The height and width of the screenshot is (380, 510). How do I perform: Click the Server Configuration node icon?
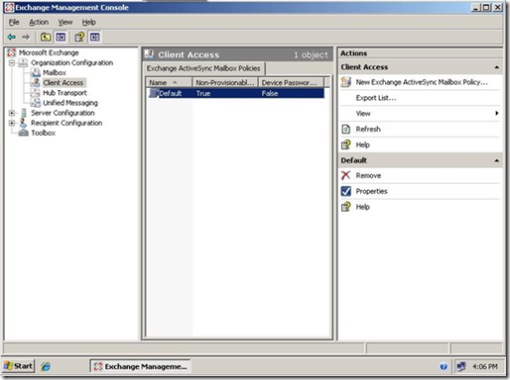pyautogui.click(x=23, y=113)
